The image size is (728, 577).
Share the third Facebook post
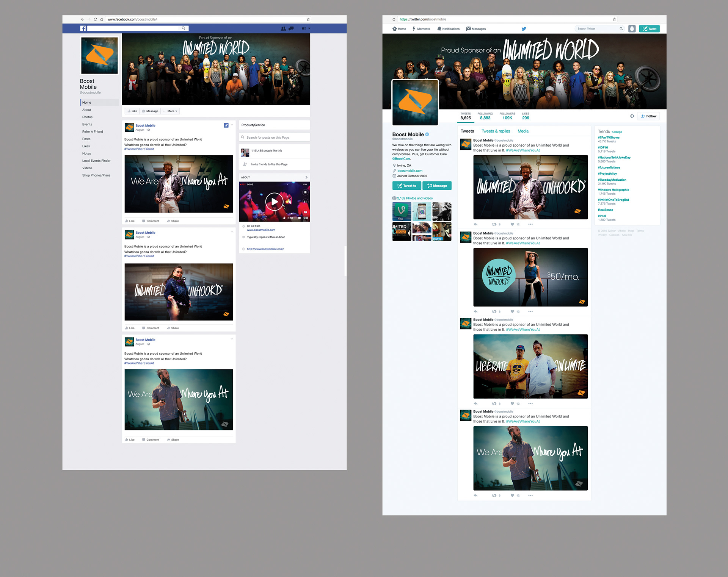(x=173, y=440)
